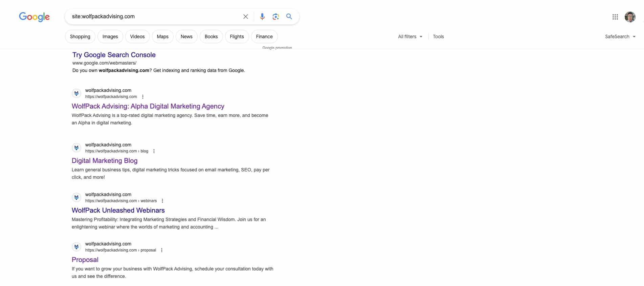
Task: Start voice search with the microphone icon
Action: 262,17
